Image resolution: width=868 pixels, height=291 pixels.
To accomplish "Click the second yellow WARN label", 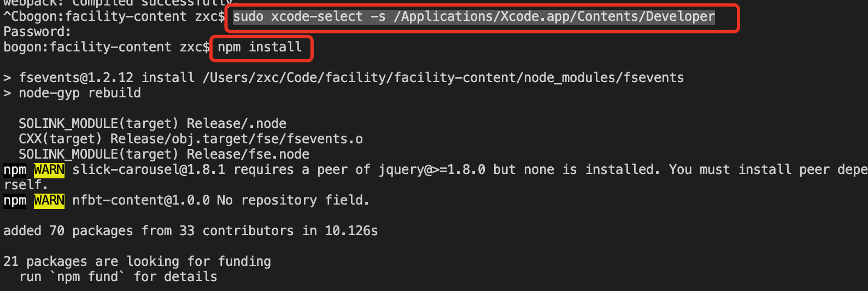I will pos(49,201).
